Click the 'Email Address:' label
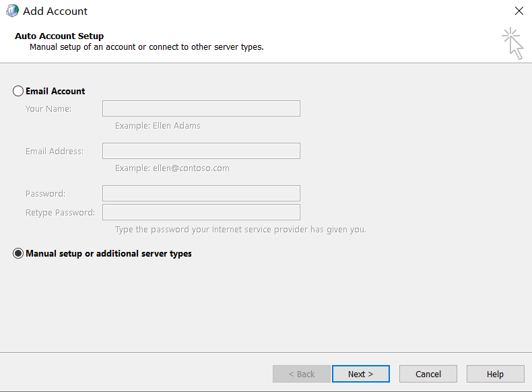 [x=55, y=152]
